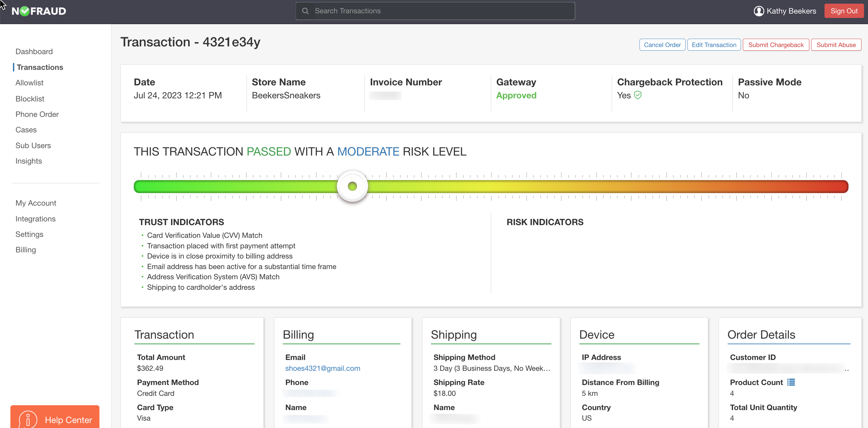868x428 pixels.
Task: Go to Integrations settings
Action: click(x=36, y=219)
